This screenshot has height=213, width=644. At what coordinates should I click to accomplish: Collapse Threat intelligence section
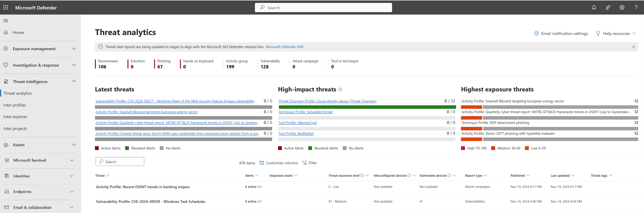click(x=74, y=81)
